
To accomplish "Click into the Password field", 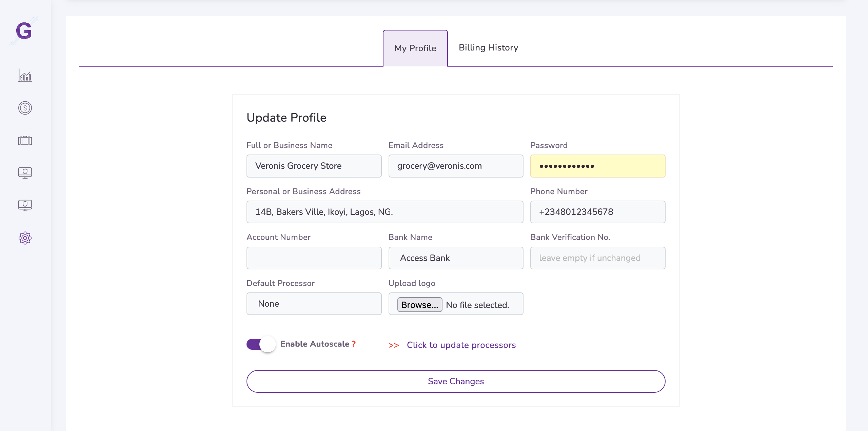I will 597,166.
